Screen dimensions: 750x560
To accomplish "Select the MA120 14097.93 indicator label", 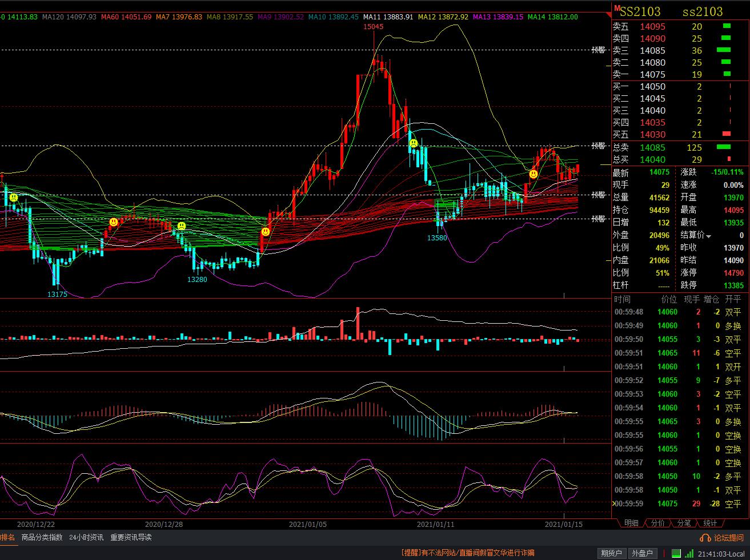I will pyautogui.click(x=69, y=17).
